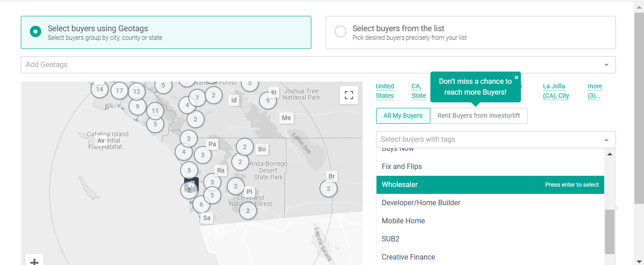
Task: Open the map cluster showing 11 buyers
Action: click(155, 111)
